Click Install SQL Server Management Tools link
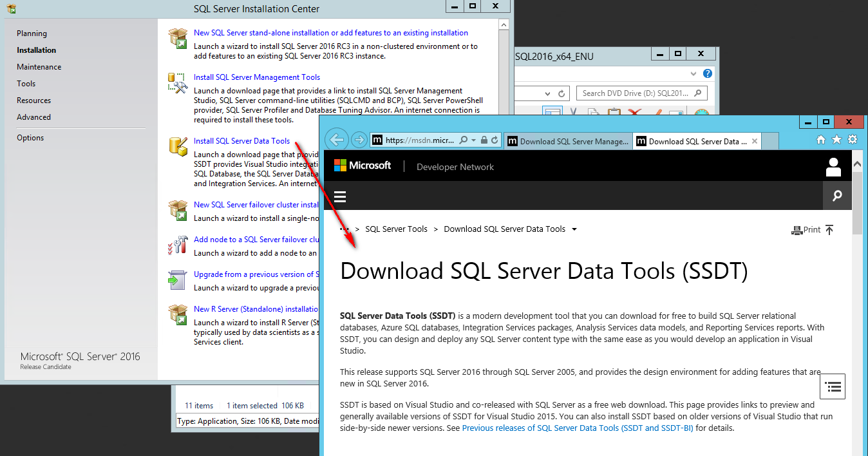The width and height of the screenshot is (868, 456). click(x=257, y=77)
